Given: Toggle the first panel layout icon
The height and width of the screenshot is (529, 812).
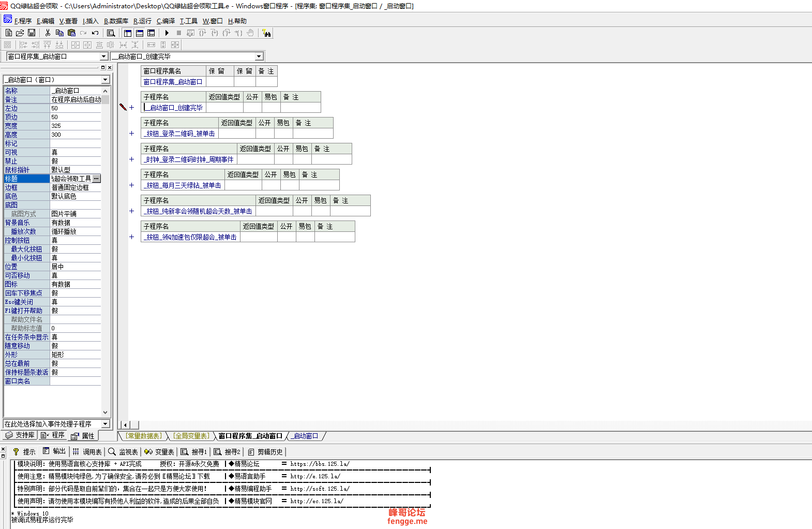Looking at the screenshot, I should (128, 33).
